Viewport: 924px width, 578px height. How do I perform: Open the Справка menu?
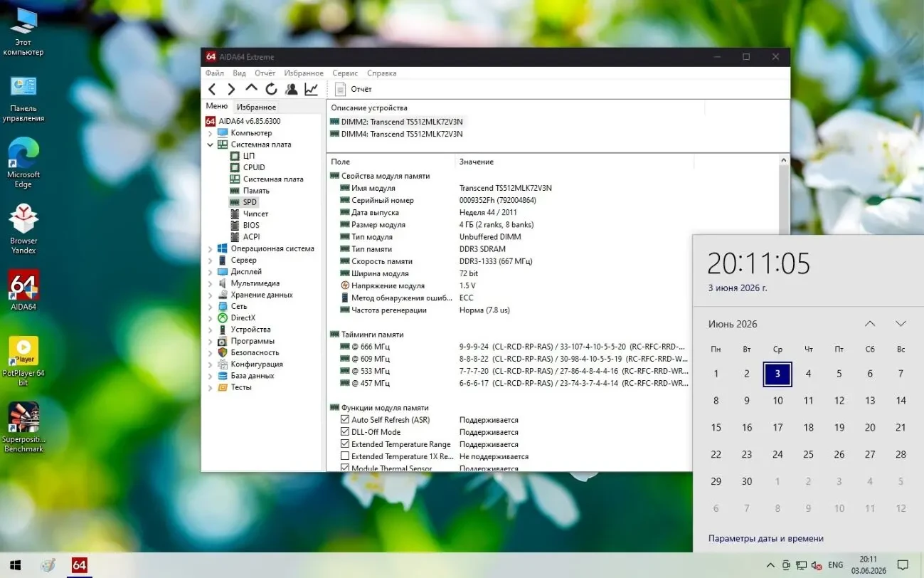(382, 73)
